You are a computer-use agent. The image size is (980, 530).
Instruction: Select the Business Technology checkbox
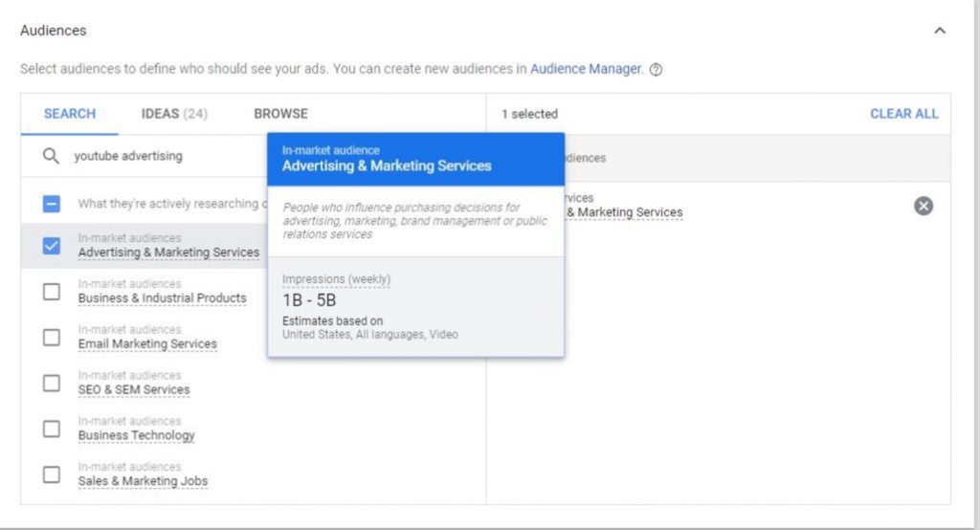(52, 430)
